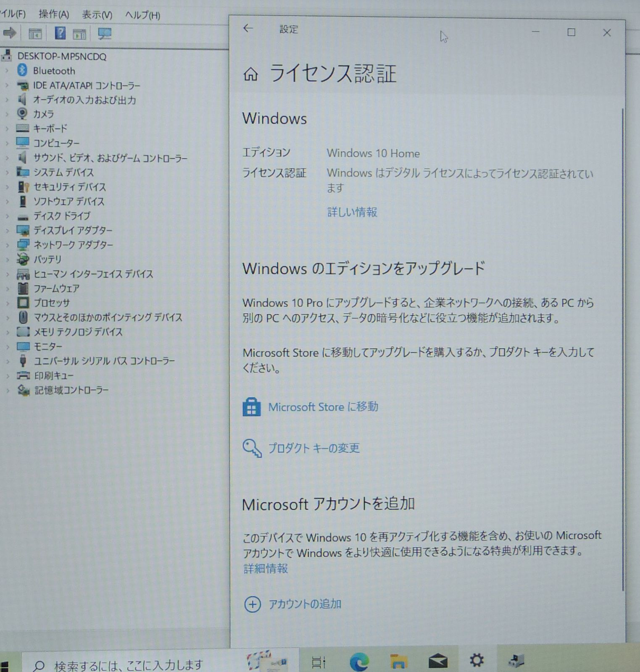This screenshot has height=672, width=640.
Task: Open File Explorer from the taskbar
Action: click(x=398, y=661)
